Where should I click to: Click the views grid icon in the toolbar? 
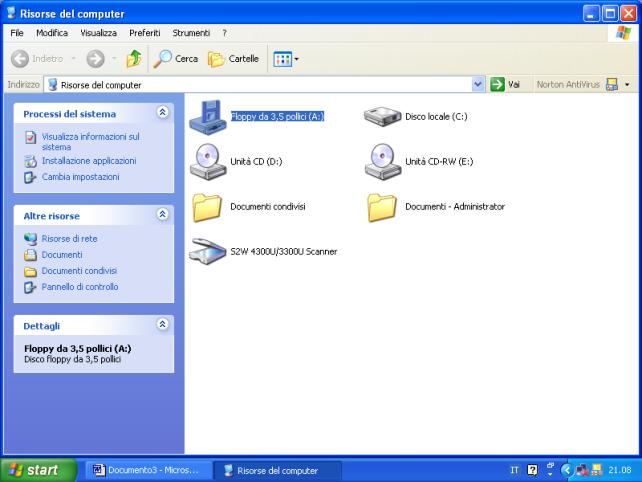(282, 59)
